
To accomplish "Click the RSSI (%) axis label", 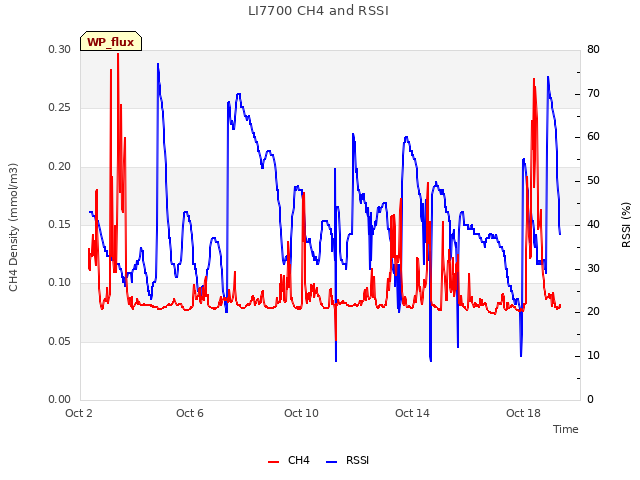I will 626,225.
